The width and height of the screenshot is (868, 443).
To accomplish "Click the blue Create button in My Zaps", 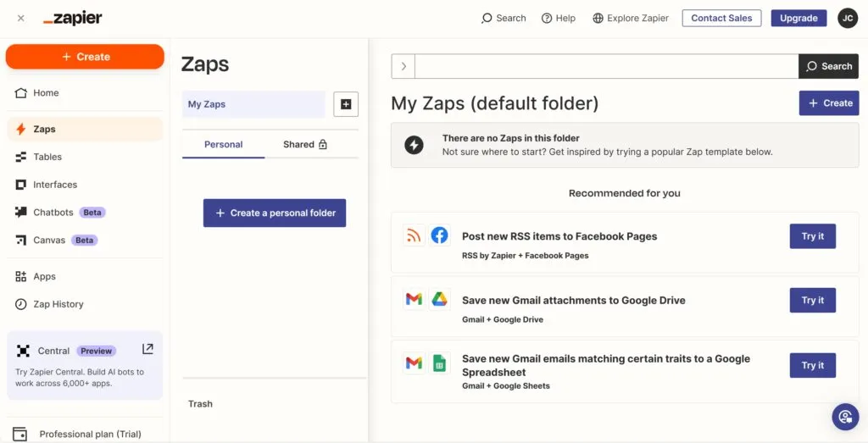I will coord(829,102).
